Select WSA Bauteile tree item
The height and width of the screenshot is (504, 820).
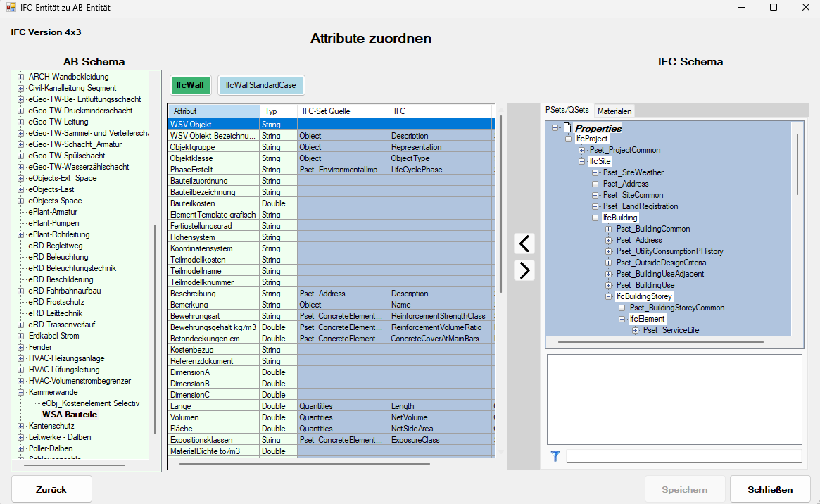(x=70, y=415)
